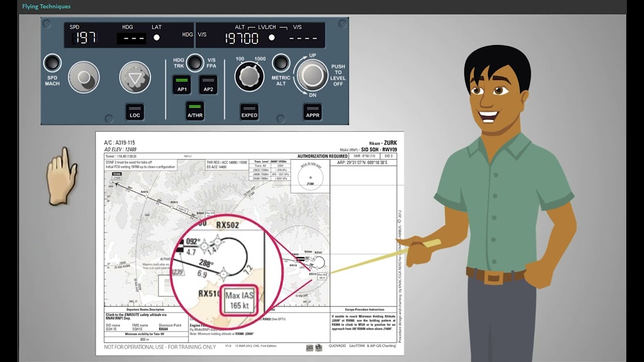Screen dimensions: 644x362
Task: Click the SID SQH - RWY09 heading
Action: tap(379, 149)
